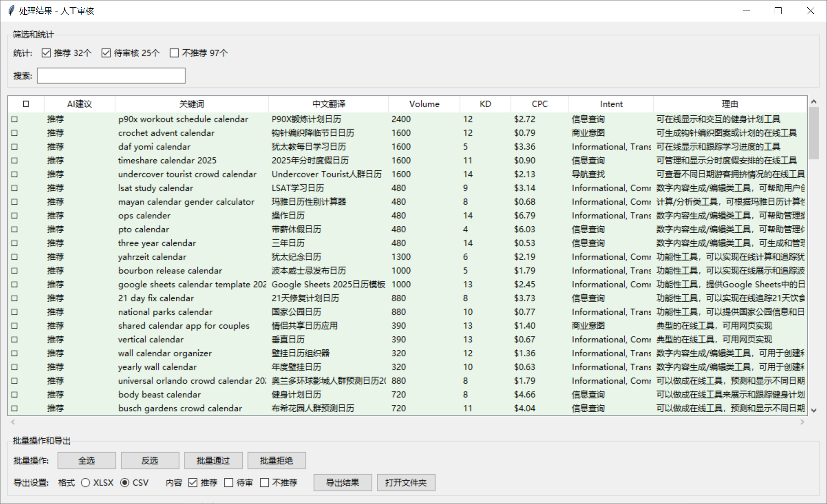The image size is (827, 504).
Task: Click the feather app icon in title bar
Action: click(11, 11)
